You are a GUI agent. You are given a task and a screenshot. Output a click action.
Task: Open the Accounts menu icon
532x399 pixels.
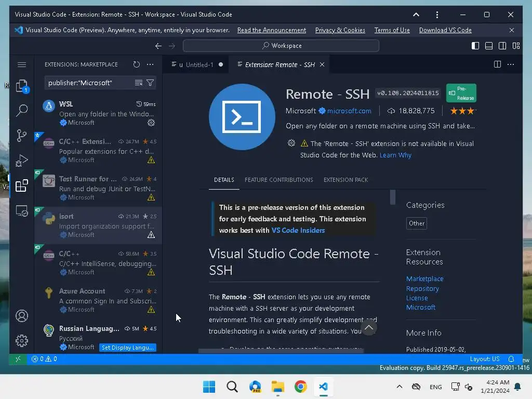point(22,316)
